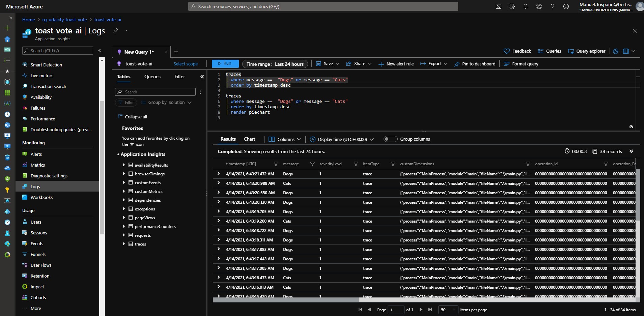644x316 pixels.
Task: Collapse the left resource menu chevrons
Action: point(100,51)
